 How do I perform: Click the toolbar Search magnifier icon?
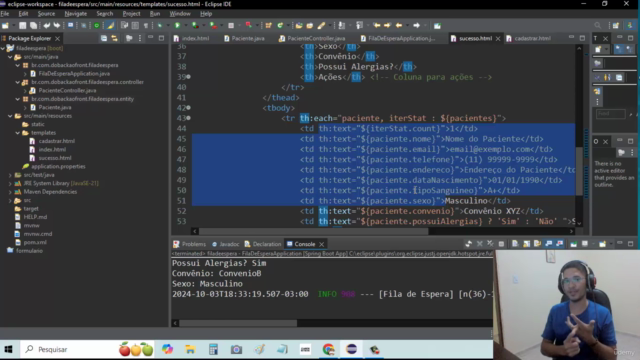coord(598,25)
